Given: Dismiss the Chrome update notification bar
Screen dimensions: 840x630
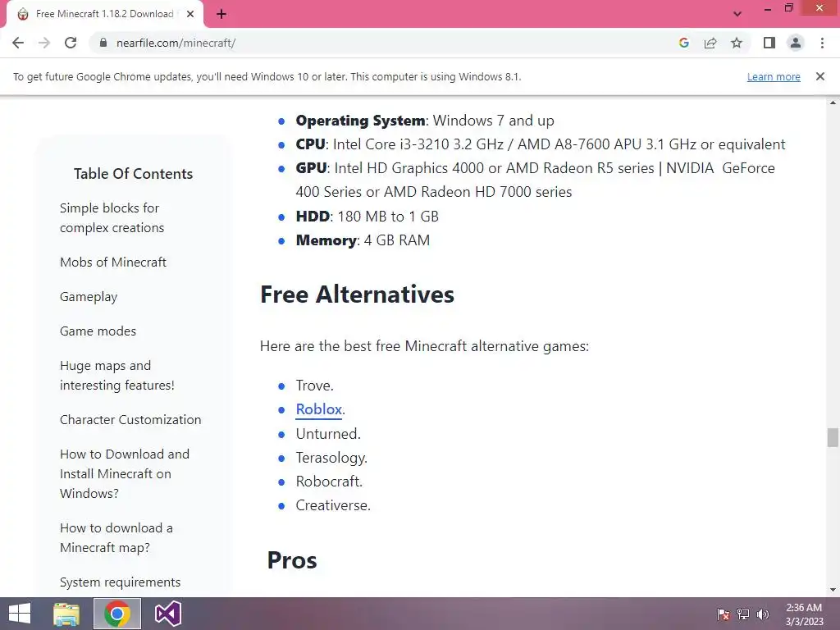Looking at the screenshot, I should (820, 76).
